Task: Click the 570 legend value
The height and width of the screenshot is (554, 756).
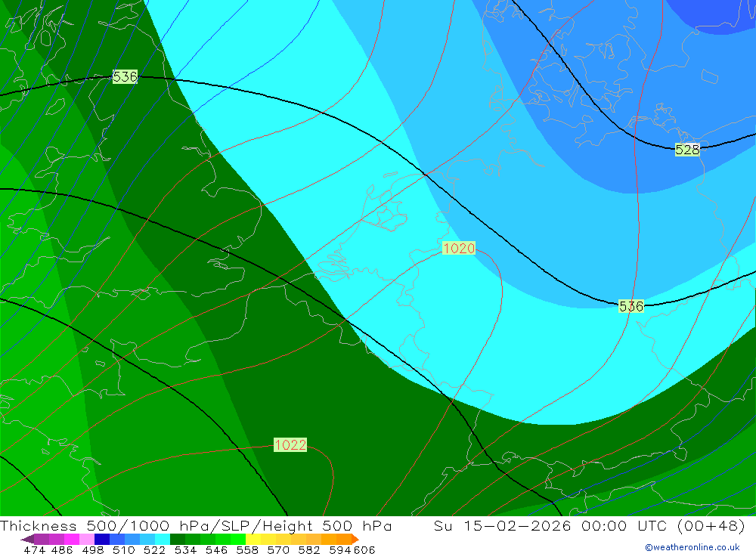Action: click(278, 549)
